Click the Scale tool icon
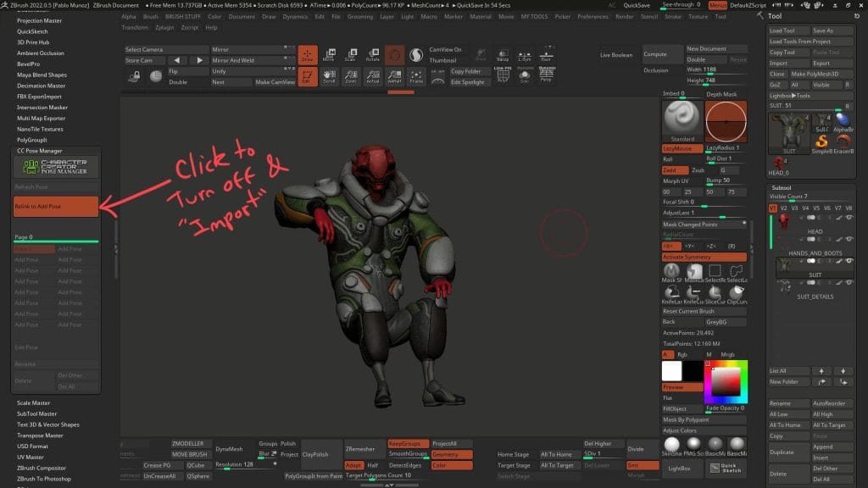 350,55
